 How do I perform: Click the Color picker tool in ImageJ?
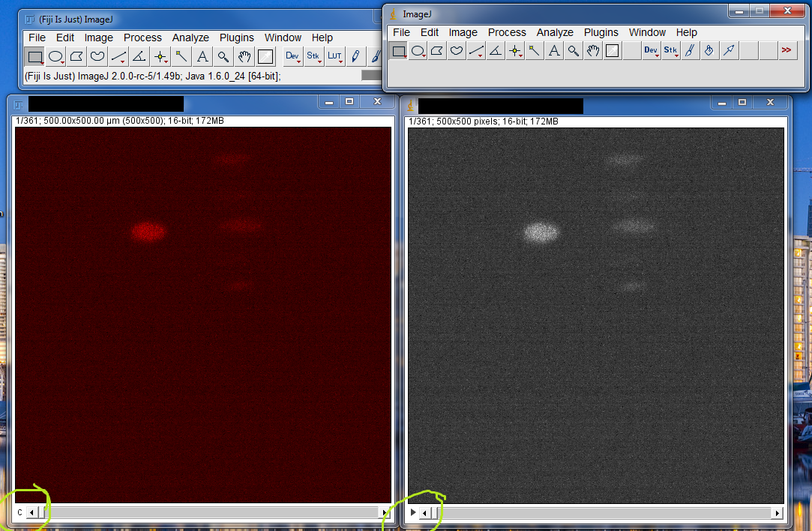[613, 51]
